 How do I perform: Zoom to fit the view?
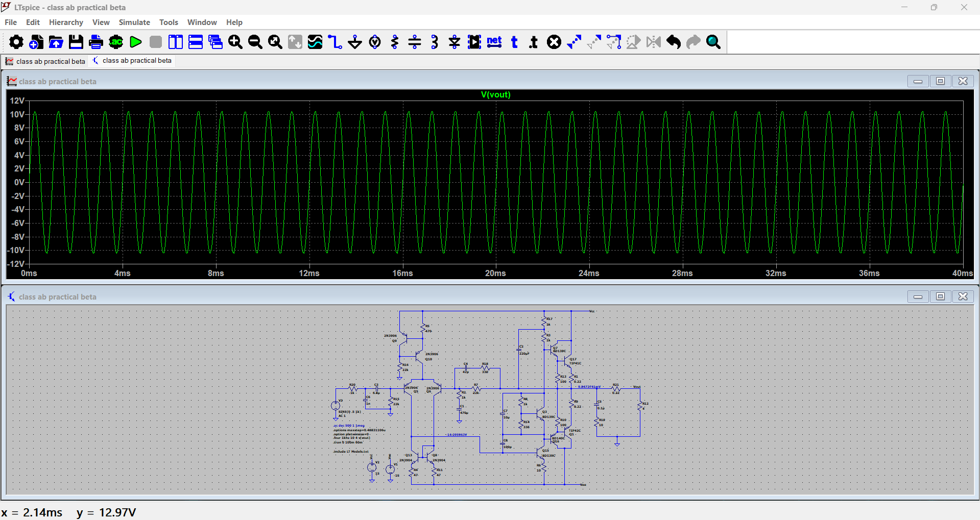click(275, 42)
